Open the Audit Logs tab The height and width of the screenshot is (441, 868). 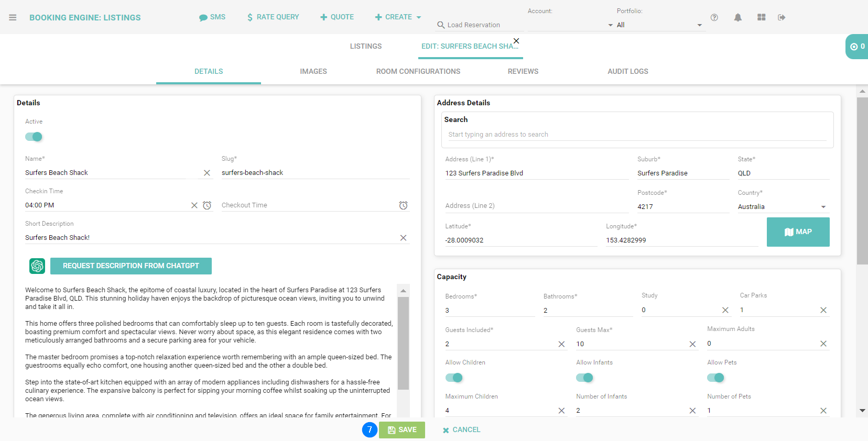[x=627, y=71]
